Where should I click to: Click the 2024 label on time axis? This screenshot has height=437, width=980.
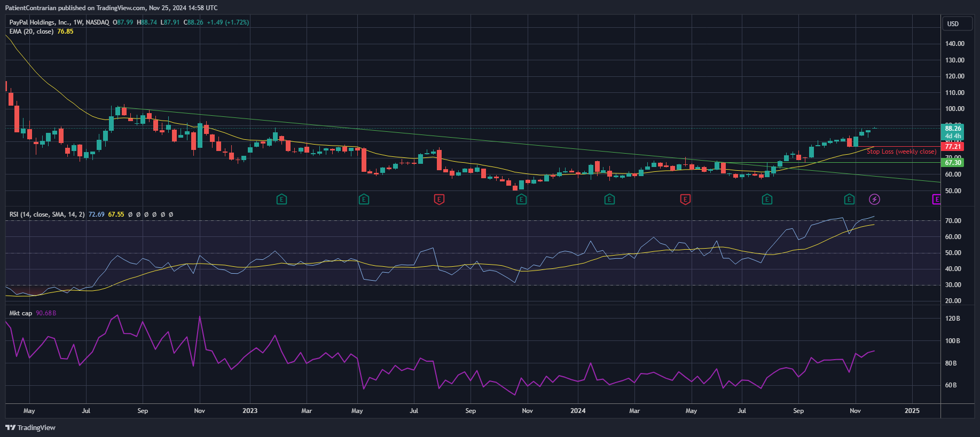pos(578,411)
